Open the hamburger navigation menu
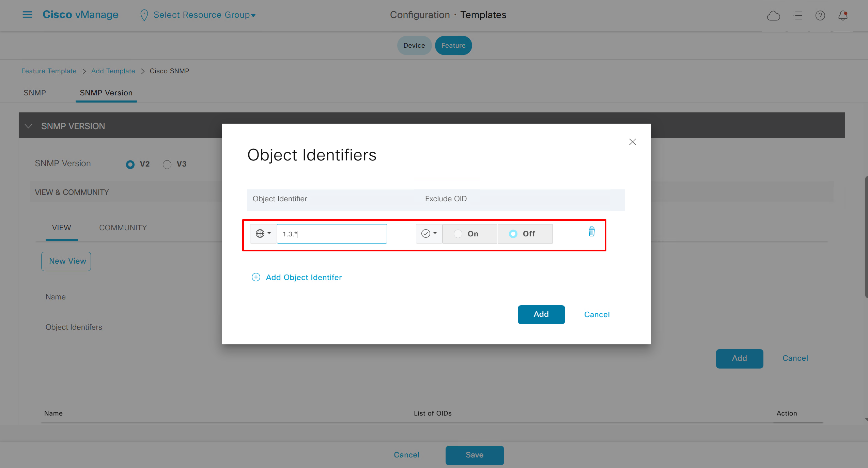868x468 pixels. 27,15
